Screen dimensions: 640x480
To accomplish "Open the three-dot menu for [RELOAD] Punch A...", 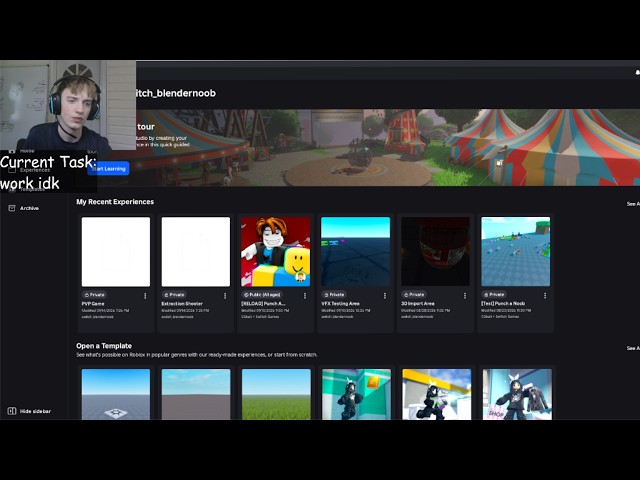I will click(x=304, y=296).
